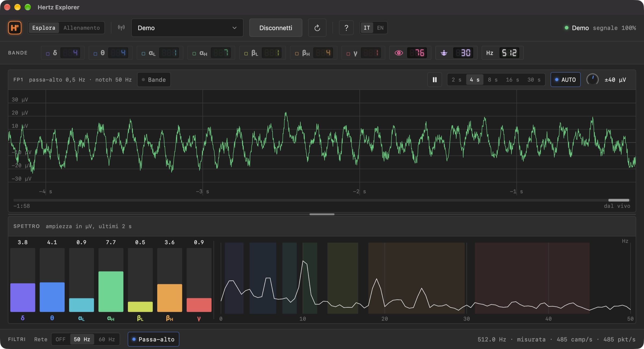The height and width of the screenshot is (349, 644).
Task: Pause the live waveform
Action: click(435, 80)
